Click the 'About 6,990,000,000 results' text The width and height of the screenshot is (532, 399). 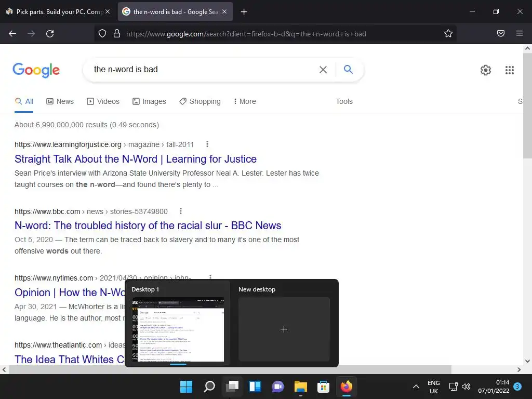click(87, 125)
